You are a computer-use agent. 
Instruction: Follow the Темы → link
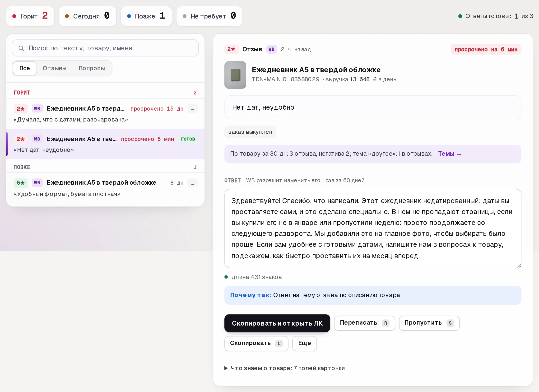(450, 154)
